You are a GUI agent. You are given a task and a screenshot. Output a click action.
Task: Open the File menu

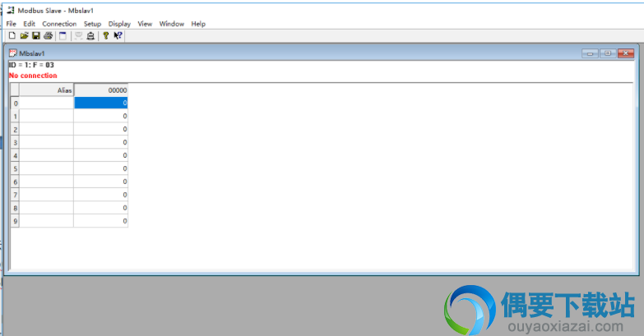click(11, 24)
